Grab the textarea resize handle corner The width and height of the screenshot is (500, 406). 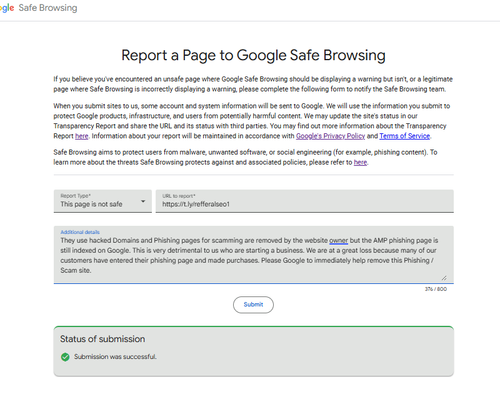[444, 278]
